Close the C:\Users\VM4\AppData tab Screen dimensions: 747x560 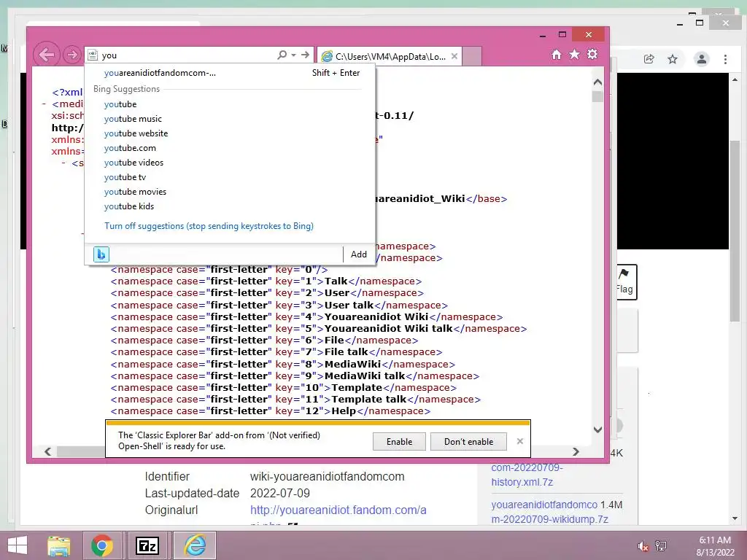click(x=454, y=56)
